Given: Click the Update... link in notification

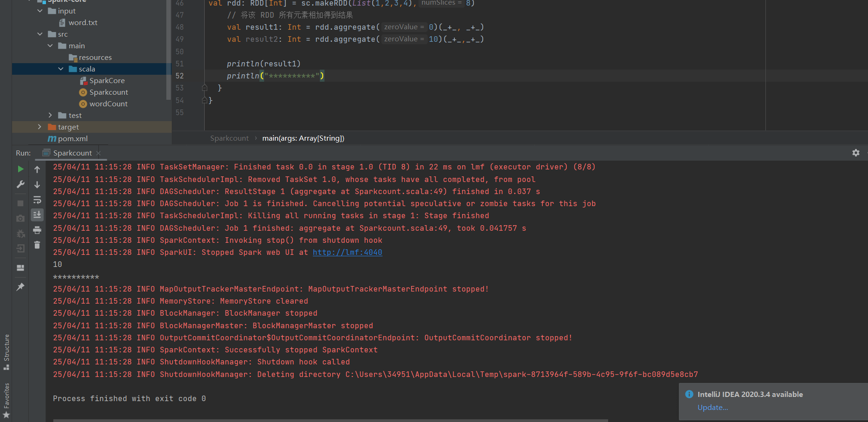Looking at the screenshot, I should click(713, 407).
